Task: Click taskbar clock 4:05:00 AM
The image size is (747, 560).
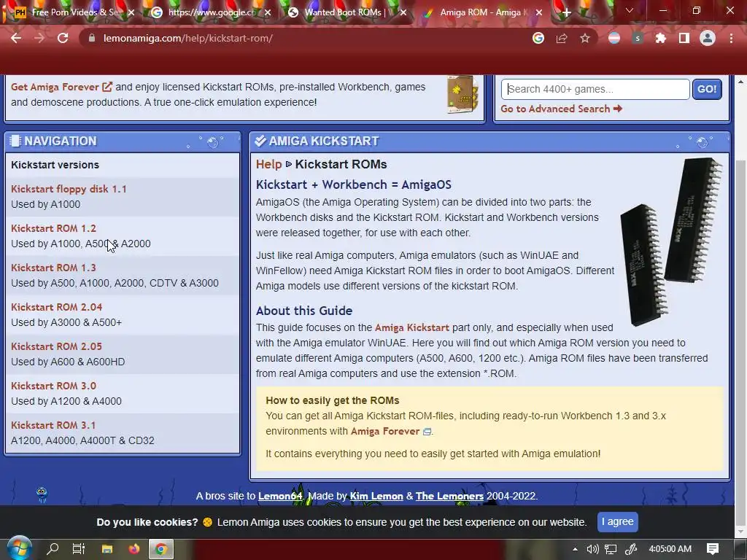Action: coord(670,549)
